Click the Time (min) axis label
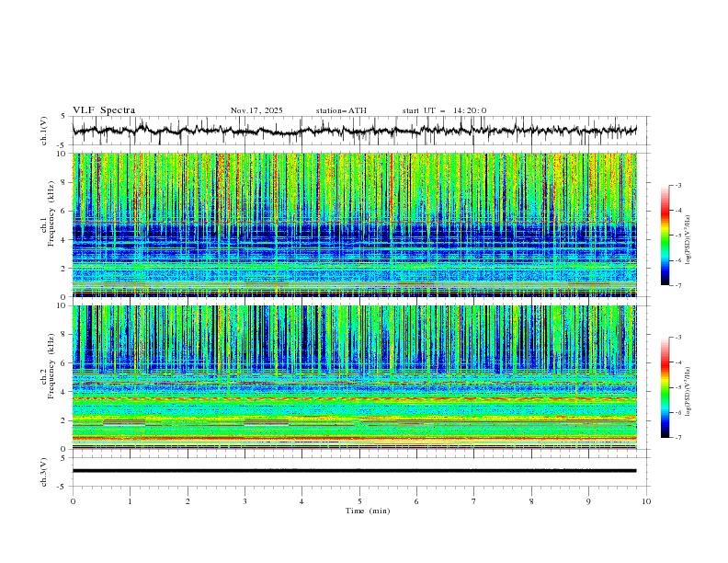Image resolution: width=728 pixels, height=563 pixels. (367, 511)
